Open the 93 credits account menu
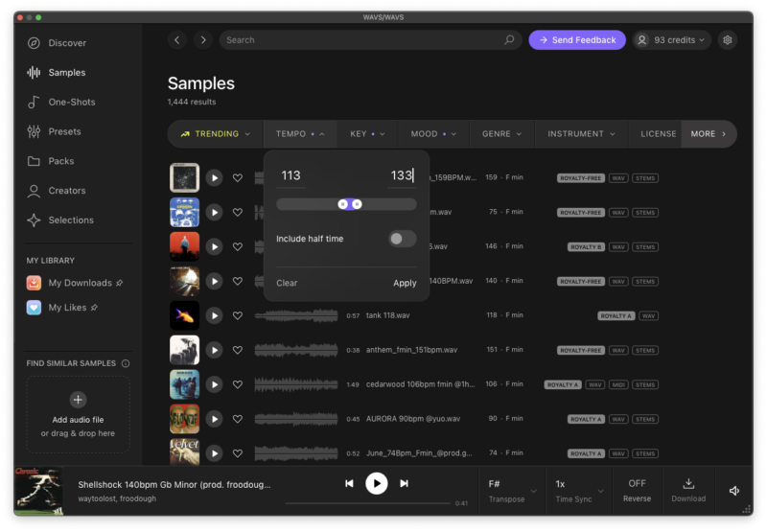Viewport: 767px width, 532px height. (x=669, y=40)
